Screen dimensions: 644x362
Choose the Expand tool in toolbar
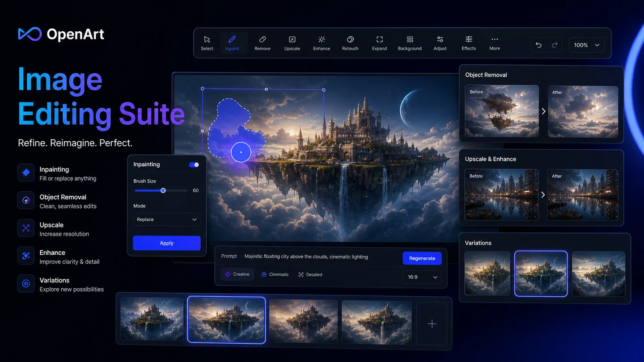(379, 43)
